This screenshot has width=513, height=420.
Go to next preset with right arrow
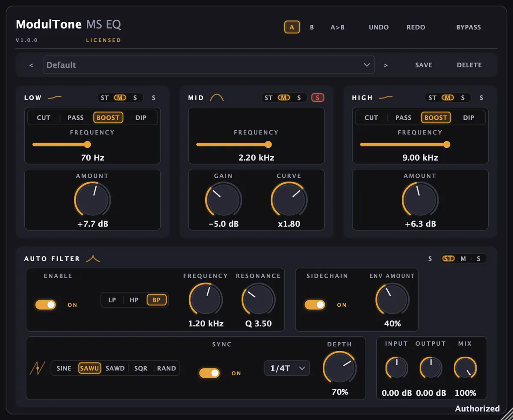[386, 65]
